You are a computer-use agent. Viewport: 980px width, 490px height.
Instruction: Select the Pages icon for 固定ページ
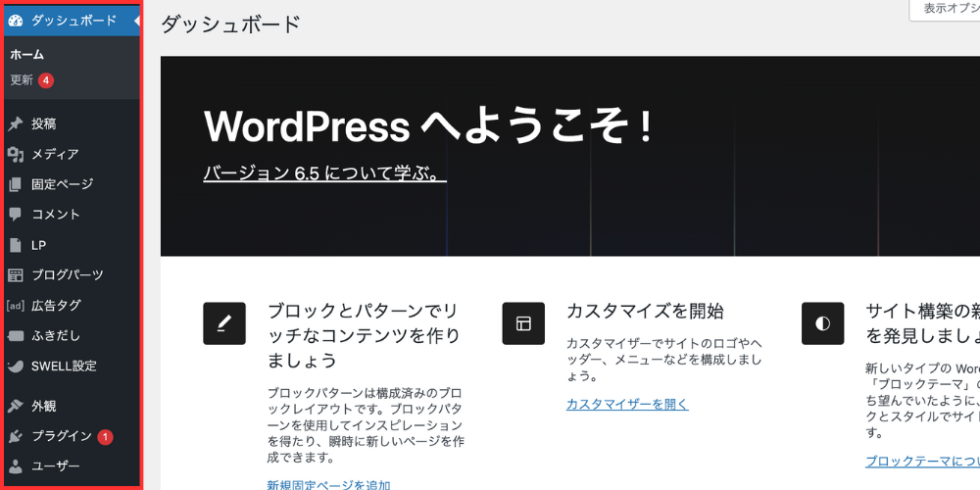pyautogui.click(x=16, y=185)
